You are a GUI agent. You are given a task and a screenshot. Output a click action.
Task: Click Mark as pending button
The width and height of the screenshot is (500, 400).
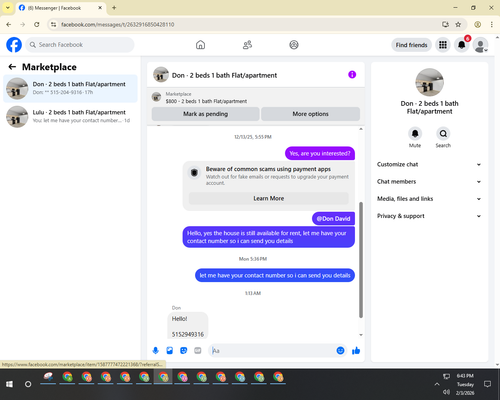tap(205, 114)
